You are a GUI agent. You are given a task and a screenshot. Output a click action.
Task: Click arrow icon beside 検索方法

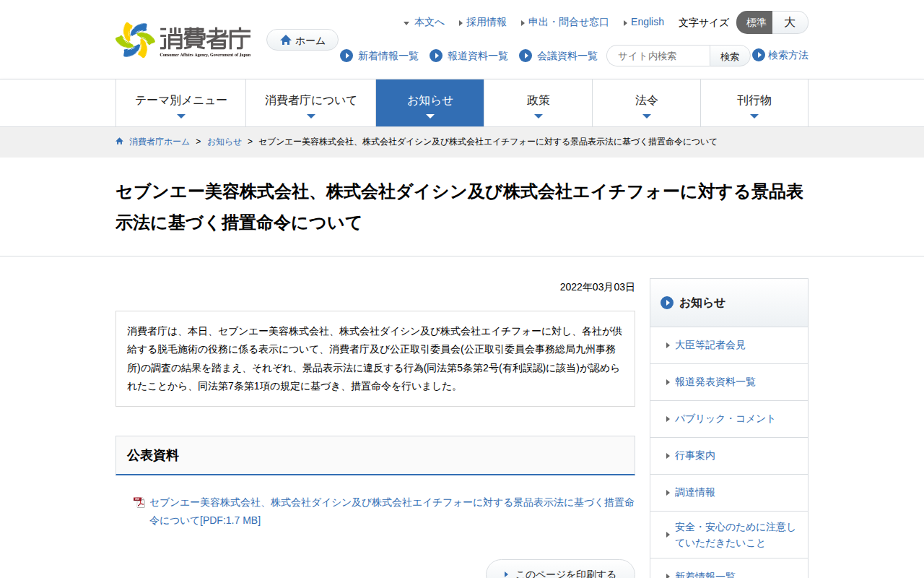pos(759,55)
